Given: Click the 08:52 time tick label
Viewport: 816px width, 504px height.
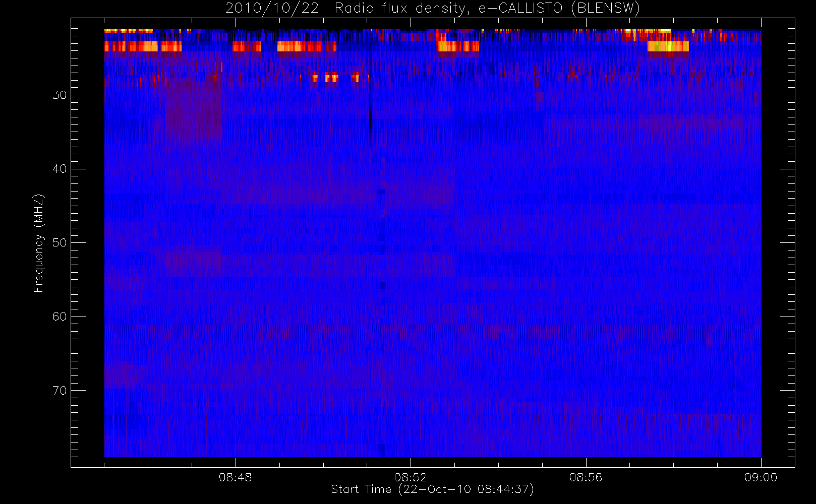Looking at the screenshot, I should click(411, 477).
